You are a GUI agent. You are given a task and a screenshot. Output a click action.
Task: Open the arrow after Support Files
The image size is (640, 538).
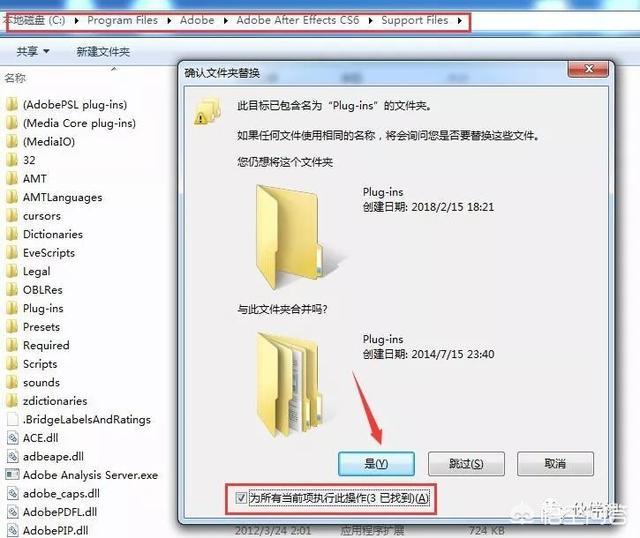pyautogui.click(x=460, y=20)
